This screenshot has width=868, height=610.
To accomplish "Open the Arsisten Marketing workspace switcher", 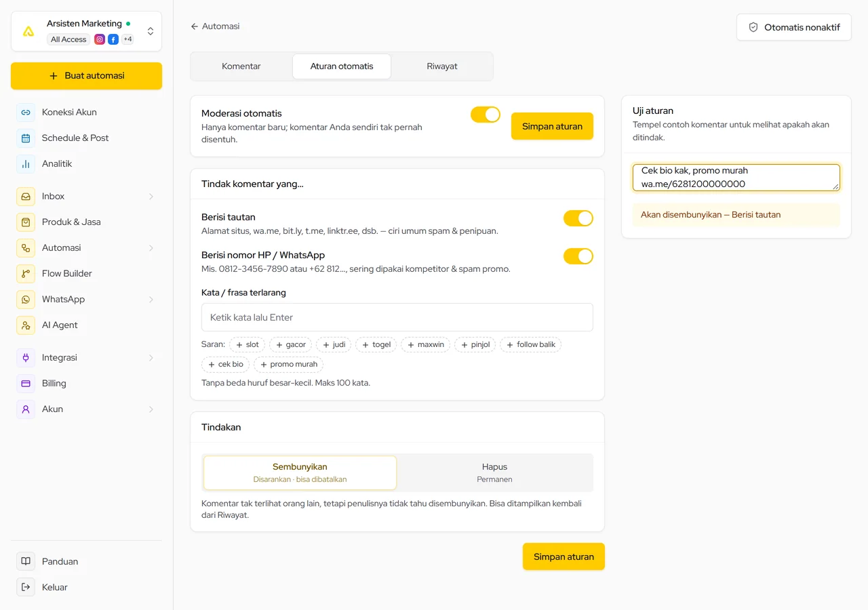I will coord(86,31).
